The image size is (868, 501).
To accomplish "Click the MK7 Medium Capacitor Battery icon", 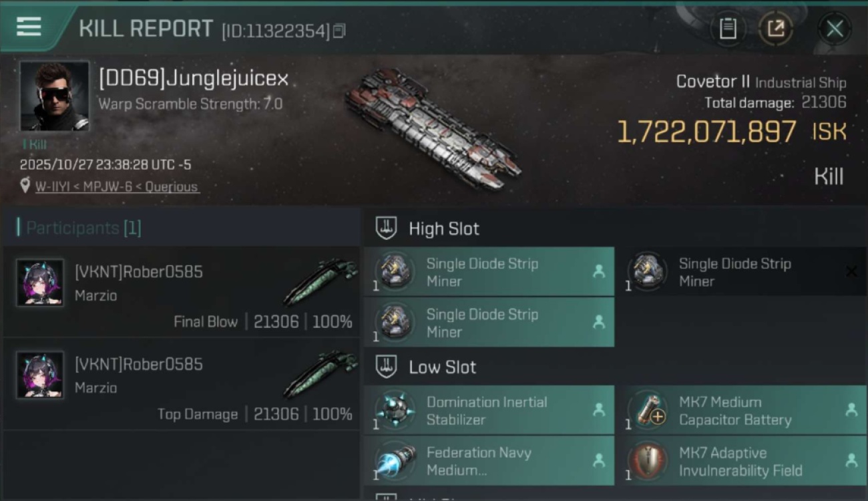I will click(648, 410).
